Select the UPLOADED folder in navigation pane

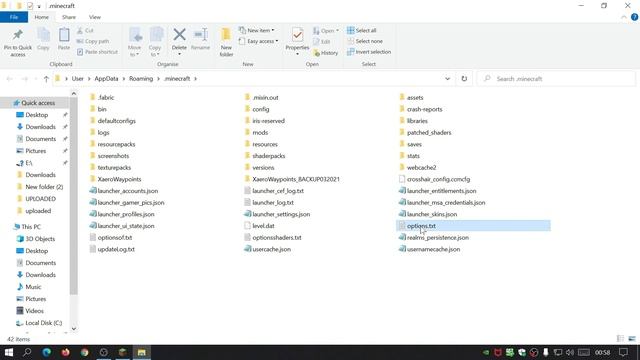pyautogui.click(x=40, y=199)
